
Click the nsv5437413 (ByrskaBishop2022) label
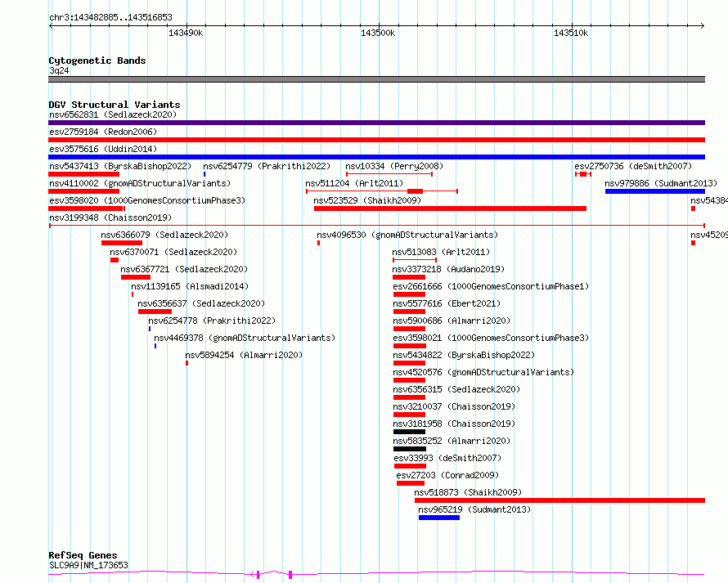point(120,166)
